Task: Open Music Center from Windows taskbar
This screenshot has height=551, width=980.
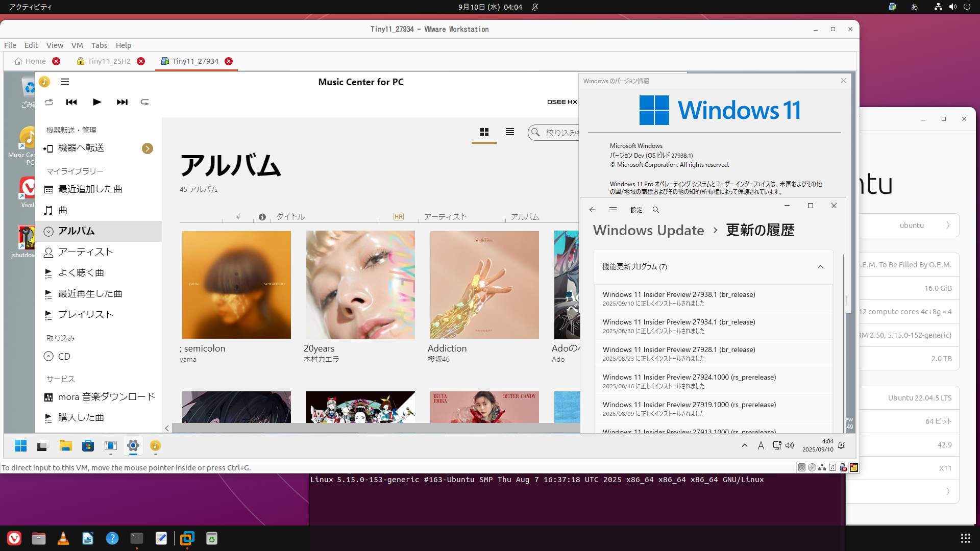Action: [156, 446]
